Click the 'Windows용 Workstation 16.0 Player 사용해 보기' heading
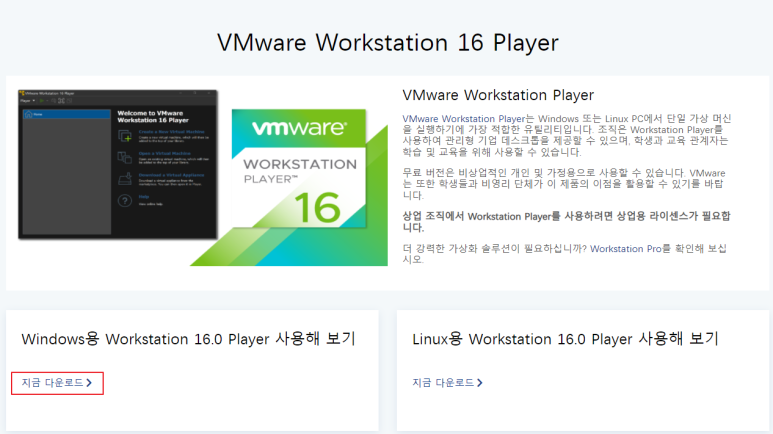Screen dimensions: 773x434 pyautogui.click(x=188, y=339)
